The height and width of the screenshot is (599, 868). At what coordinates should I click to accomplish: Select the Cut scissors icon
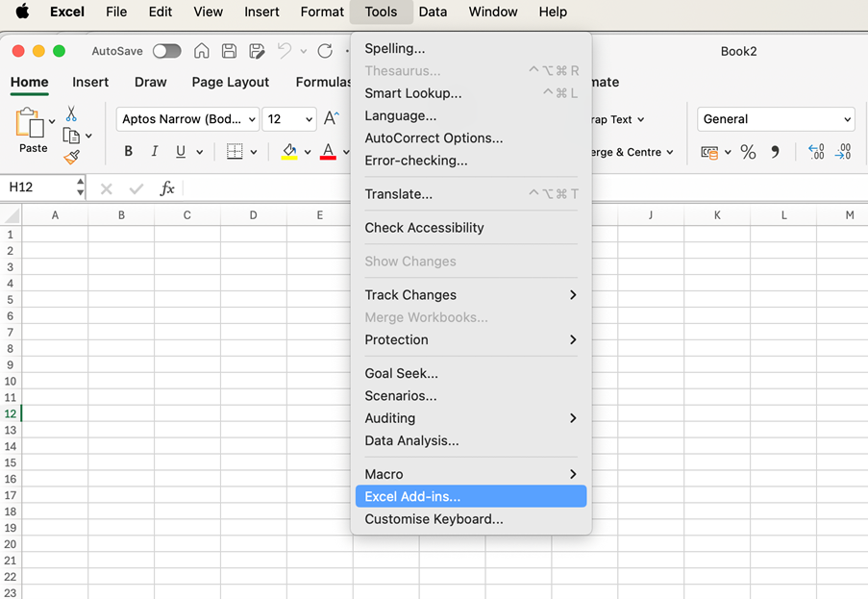tap(71, 114)
